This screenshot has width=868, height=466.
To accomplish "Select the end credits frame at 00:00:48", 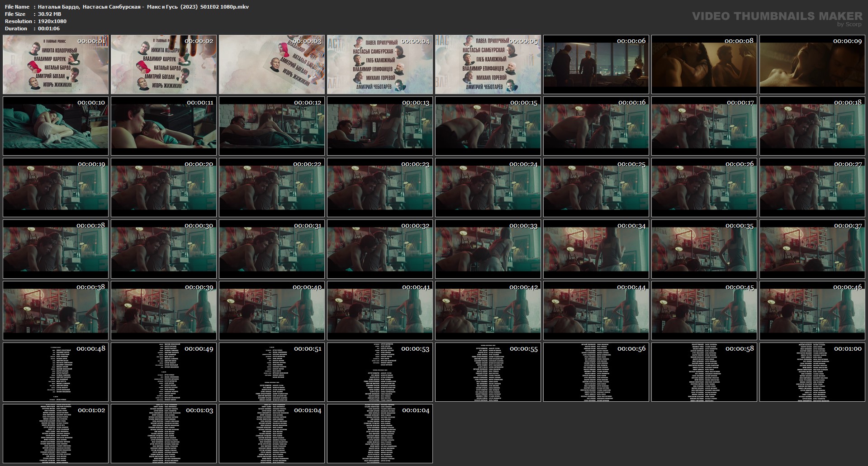I will click(56, 372).
